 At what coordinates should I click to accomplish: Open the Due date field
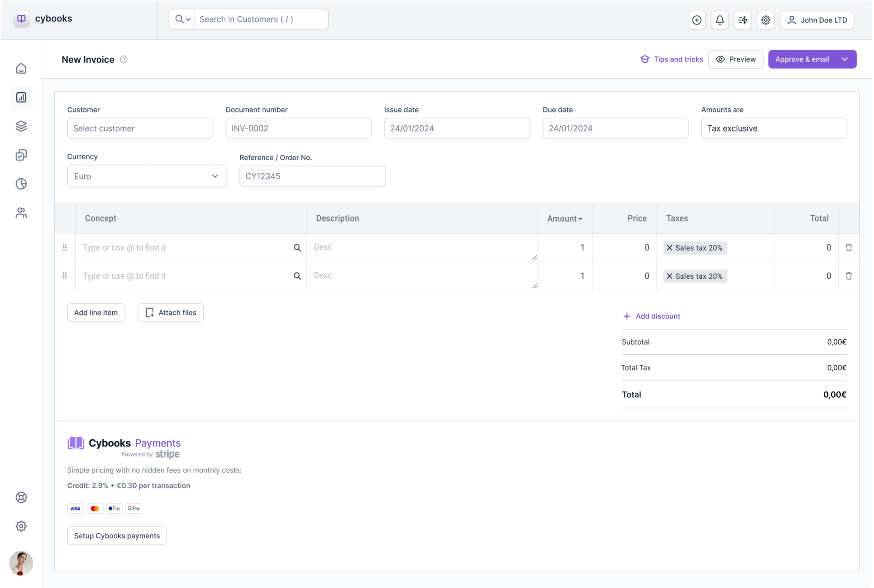point(616,128)
